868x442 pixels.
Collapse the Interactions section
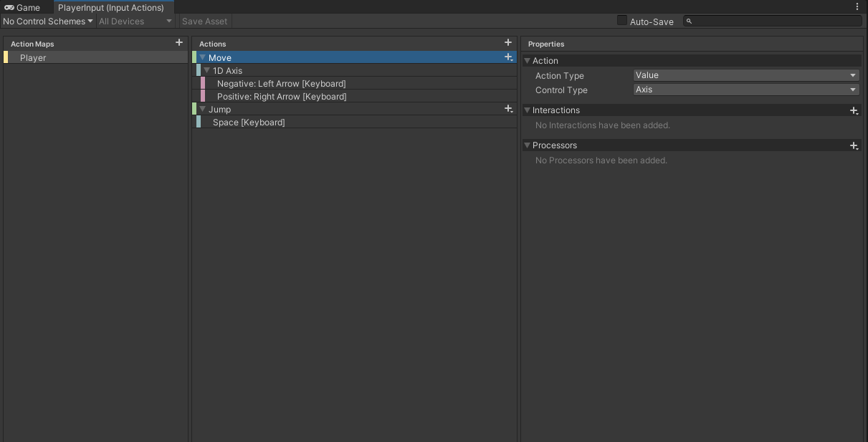coord(528,110)
